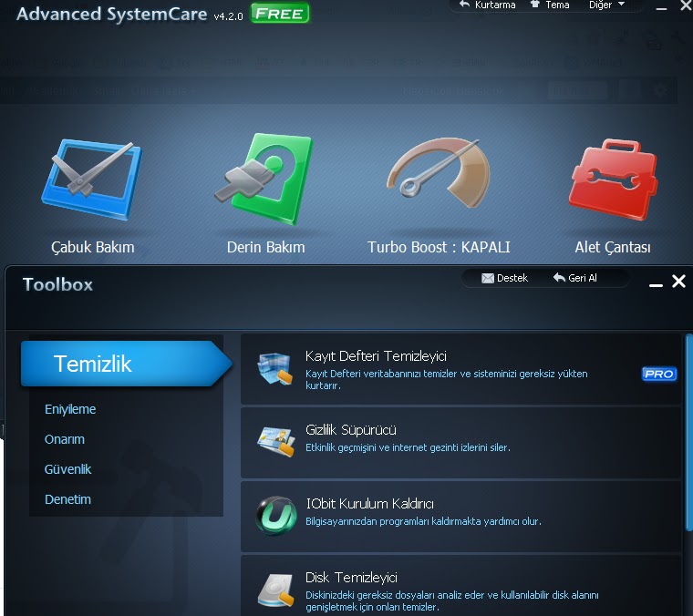Click the green FREE badge
This screenshot has width=693, height=616.
280,14
